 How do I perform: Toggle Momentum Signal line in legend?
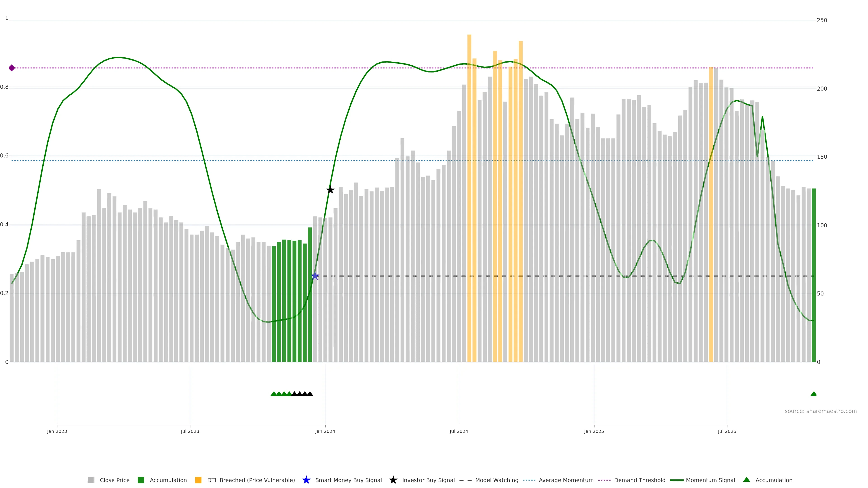click(x=710, y=480)
